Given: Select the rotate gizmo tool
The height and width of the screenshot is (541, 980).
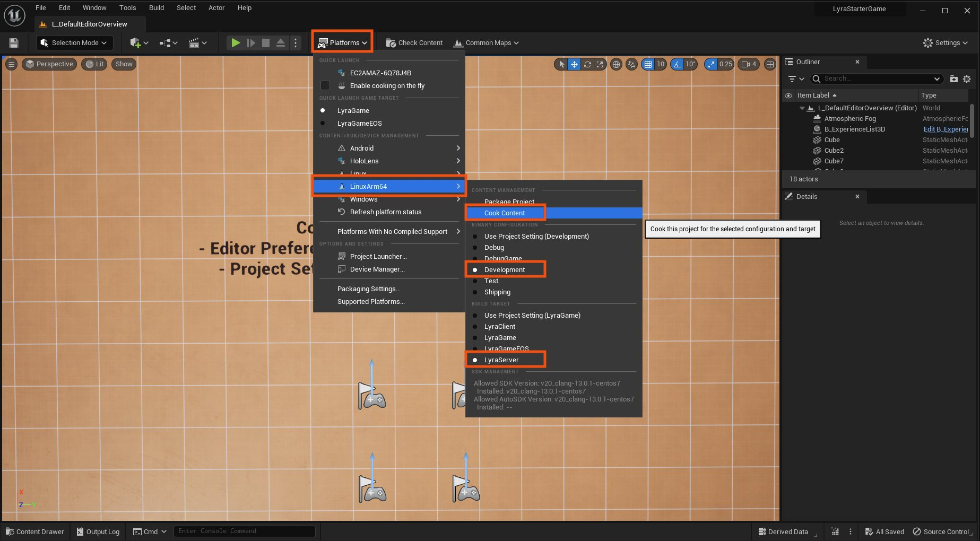Looking at the screenshot, I should 587,64.
